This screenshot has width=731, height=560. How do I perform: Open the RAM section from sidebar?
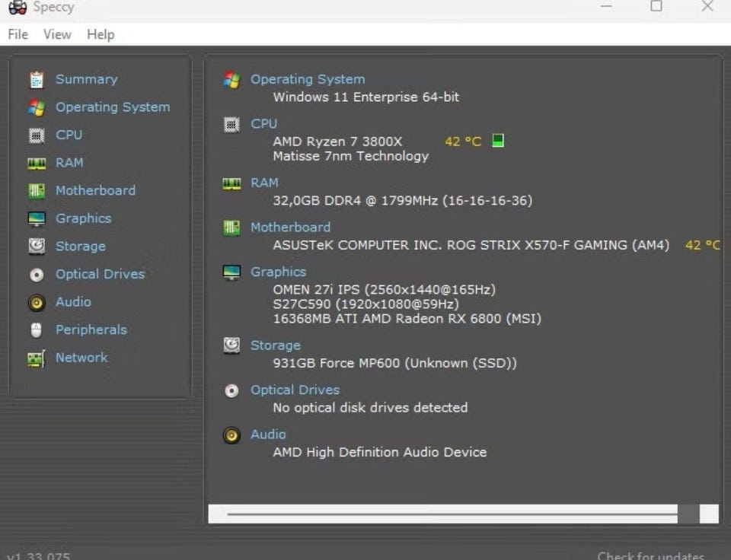tap(69, 163)
